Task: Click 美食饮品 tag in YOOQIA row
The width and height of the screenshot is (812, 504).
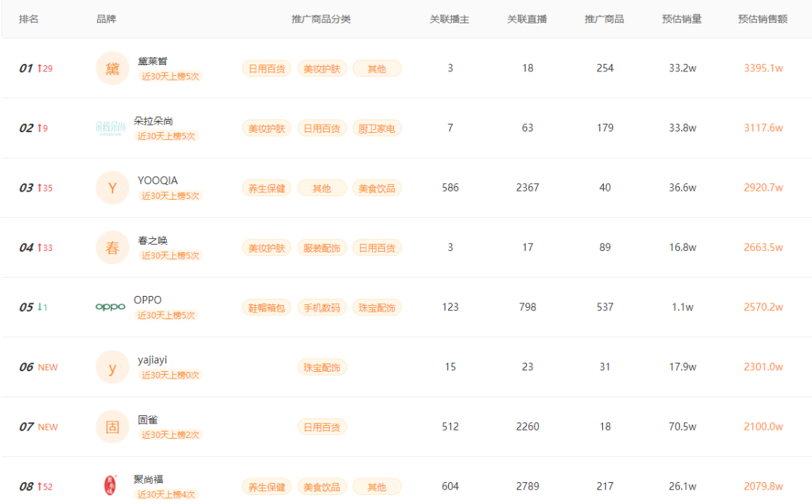Action: pos(377,189)
